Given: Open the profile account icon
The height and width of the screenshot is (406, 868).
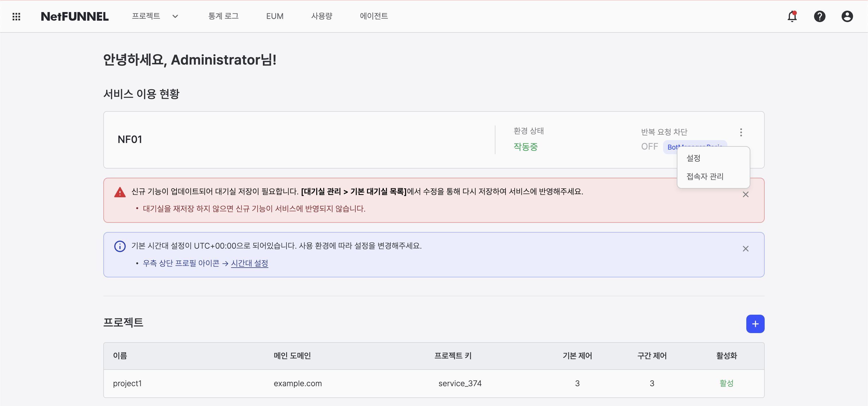Looking at the screenshot, I should click(x=847, y=16).
